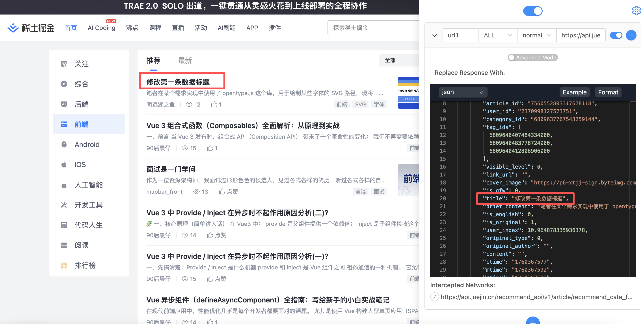Like the 面试是一门学问 article thumbs-up
The width and height of the screenshot is (644, 324).
pyautogui.click(x=221, y=191)
